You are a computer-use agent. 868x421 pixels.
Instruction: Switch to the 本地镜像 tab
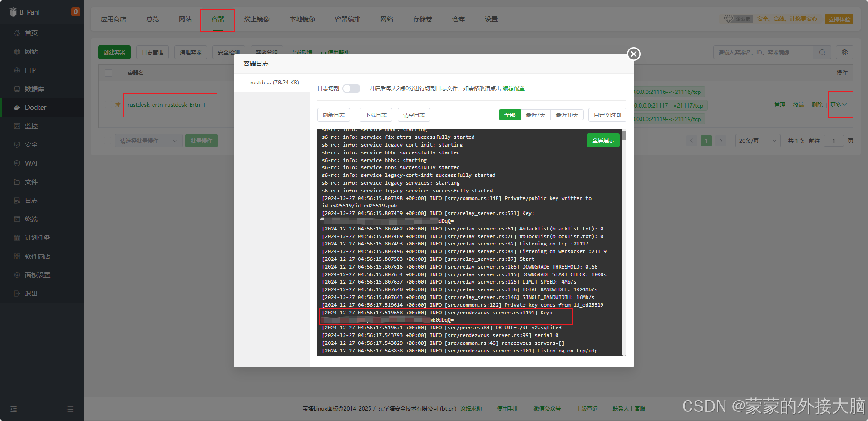pos(302,19)
